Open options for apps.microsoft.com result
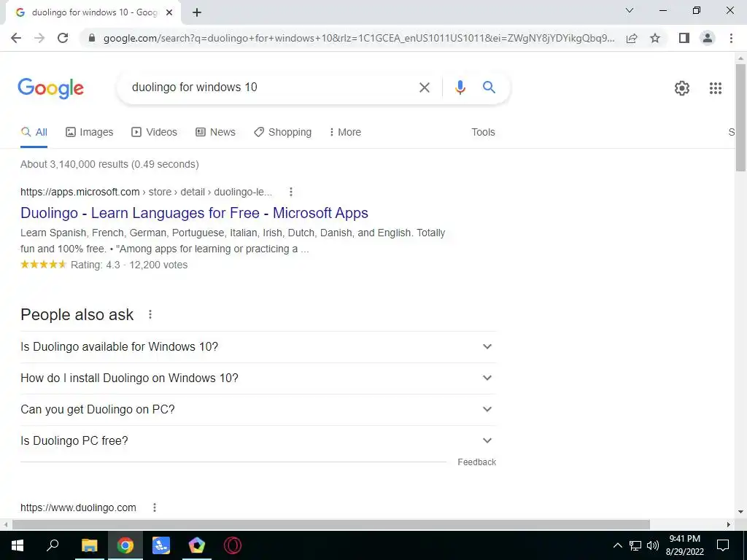The width and height of the screenshot is (747, 560). coord(291,192)
